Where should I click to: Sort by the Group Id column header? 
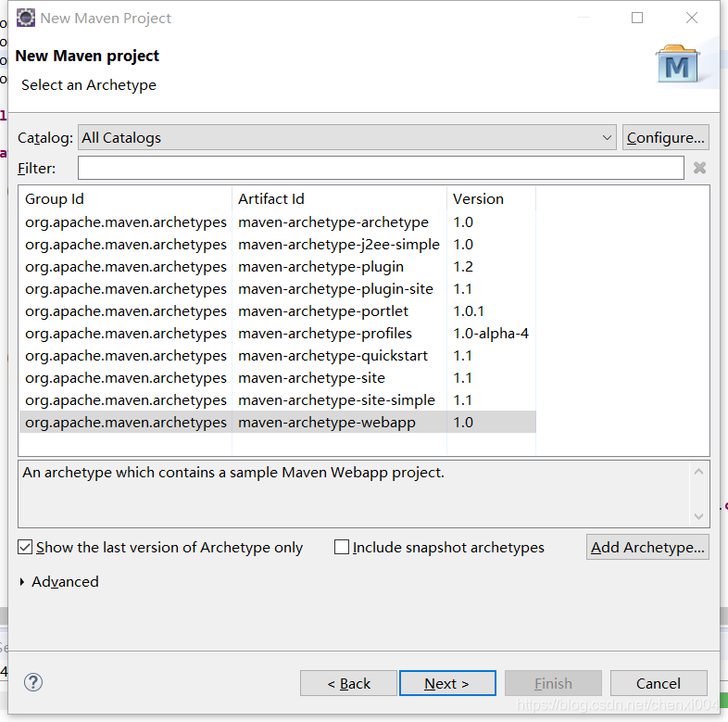click(125, 199)
